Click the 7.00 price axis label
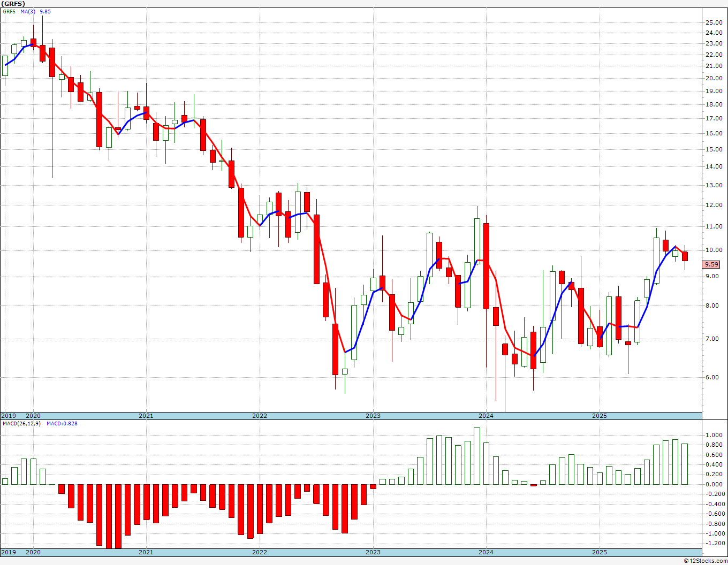 pyautogui.click(x=712, y=339)
